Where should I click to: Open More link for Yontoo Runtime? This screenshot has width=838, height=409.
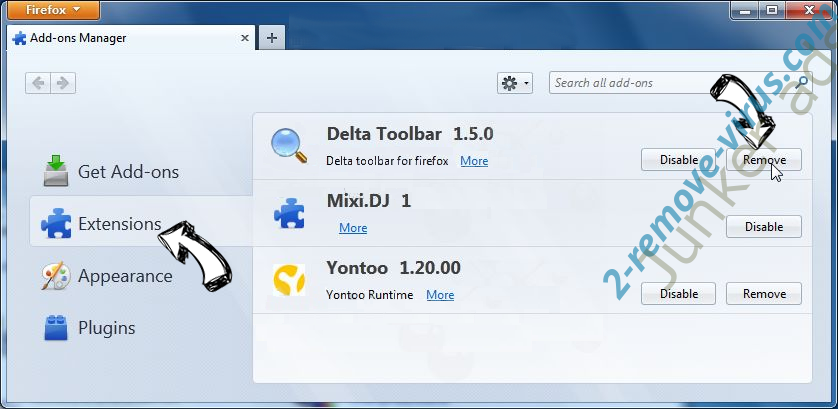[x=440, y=295]
